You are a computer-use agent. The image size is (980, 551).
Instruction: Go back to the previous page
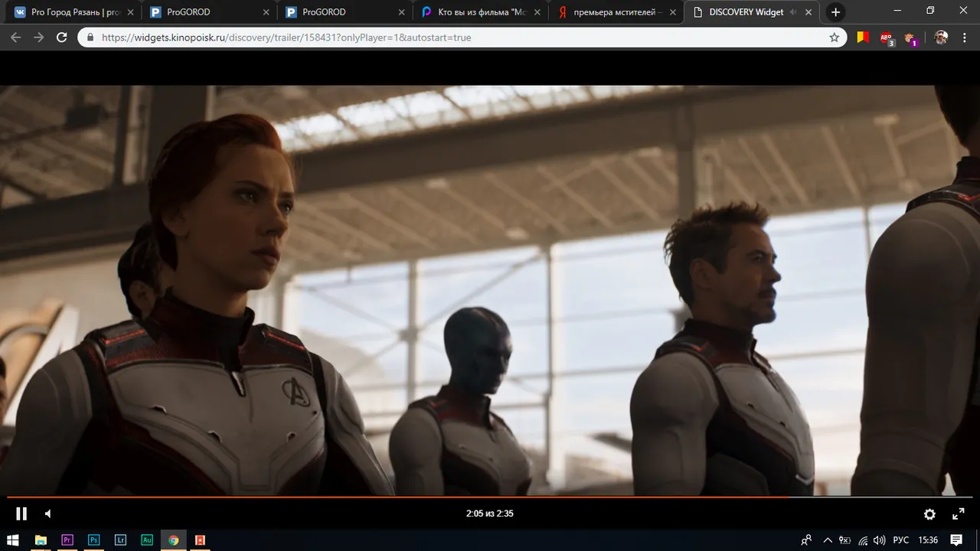(x=15, y=37)
